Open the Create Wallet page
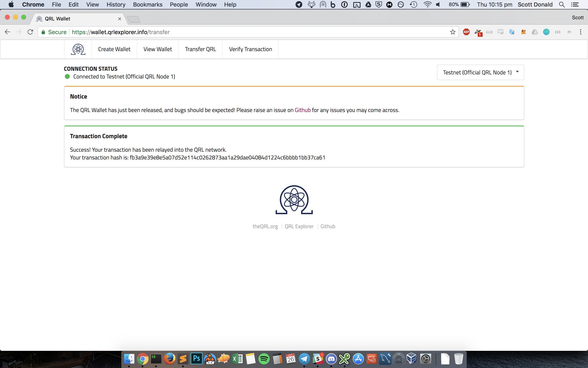This screenshot has width=588, height=368. point(114,49)
